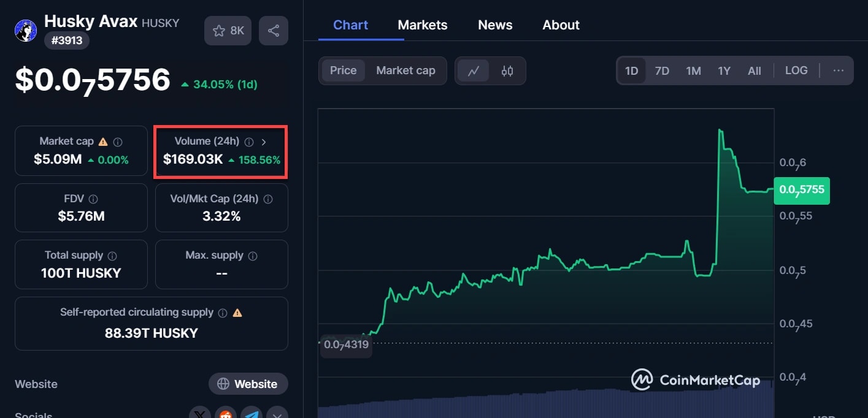868x418 pixels.
Task: Open the Markets tab
Action: [423, 25]
